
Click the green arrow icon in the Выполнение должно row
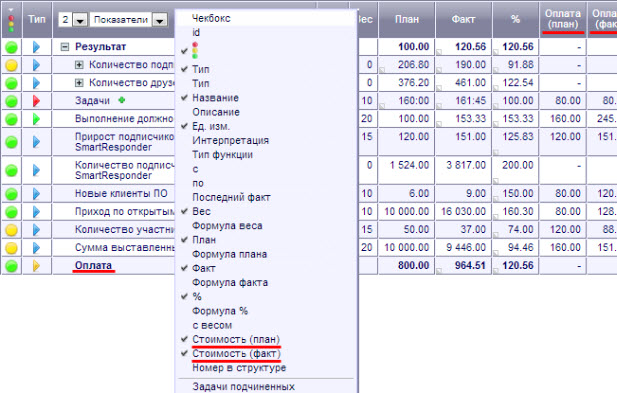pyautogui.click(x=36, y=119)
